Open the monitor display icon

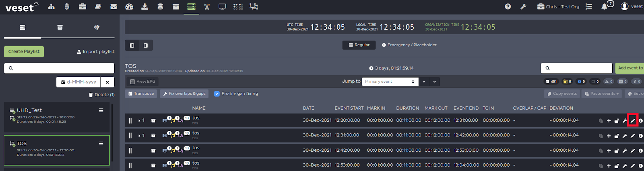coord(222,6)
